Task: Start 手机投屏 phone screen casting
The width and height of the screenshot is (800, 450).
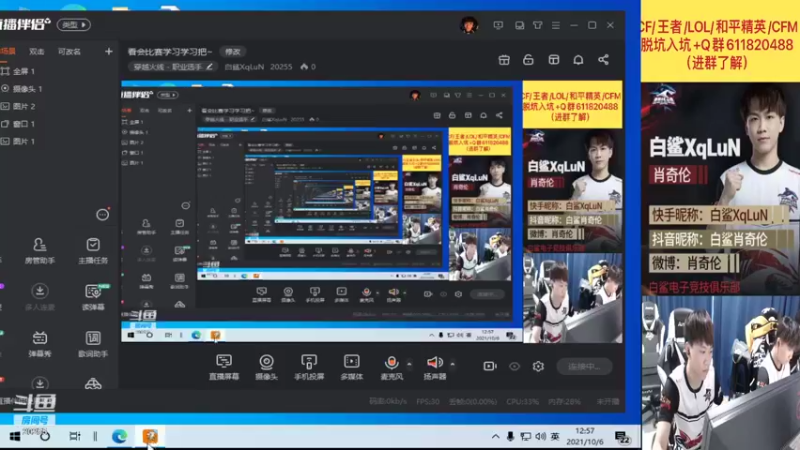Action: [309, 367]
